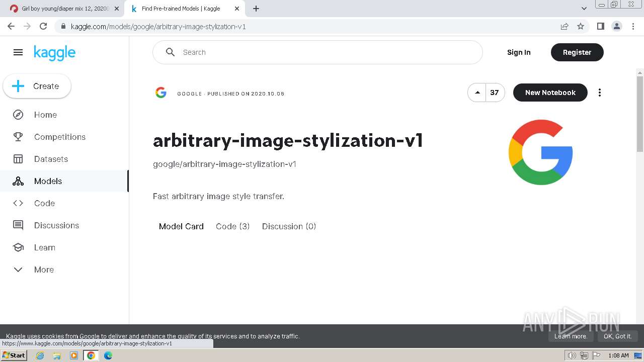Image resolution: width=644 pixels, height=362 pixels.
Task: Click the Models sidebar icon
Action: [x=18, y=181]
